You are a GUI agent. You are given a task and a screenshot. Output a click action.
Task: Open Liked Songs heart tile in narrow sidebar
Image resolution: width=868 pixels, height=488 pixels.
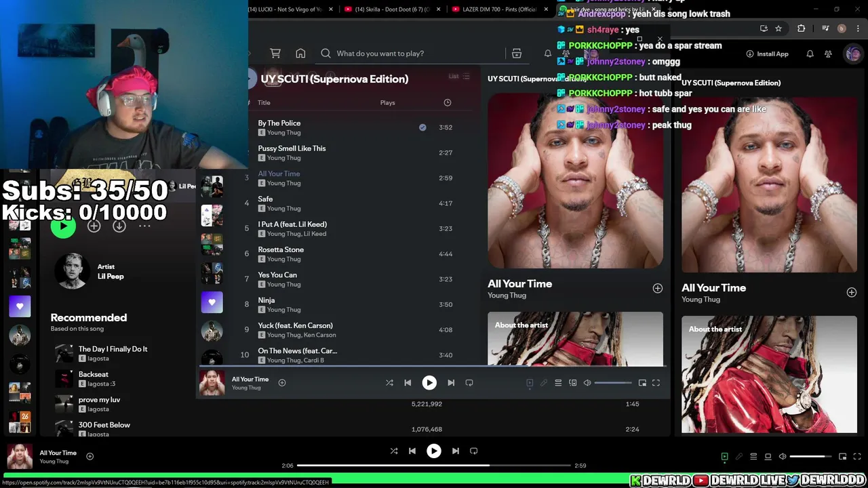coord(20,306)
